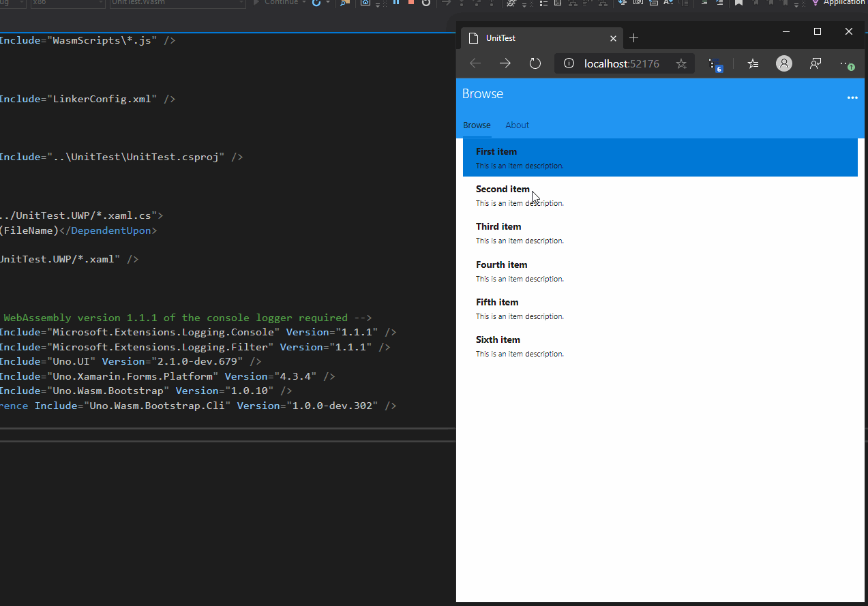Click the WasmScripts\*.js include line

[x=88, y=40]
